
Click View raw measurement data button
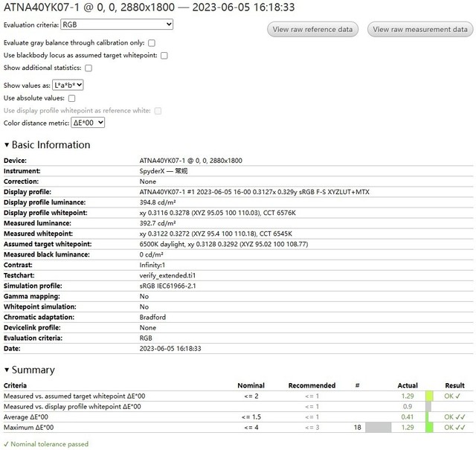click(420, 30)
